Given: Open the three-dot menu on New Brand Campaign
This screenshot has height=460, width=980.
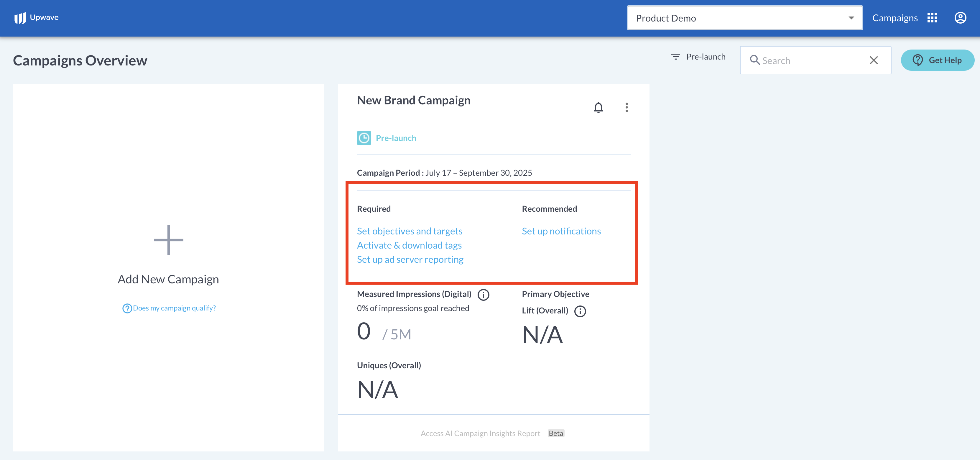Looking at the screenshot, I should click(627, 107).
